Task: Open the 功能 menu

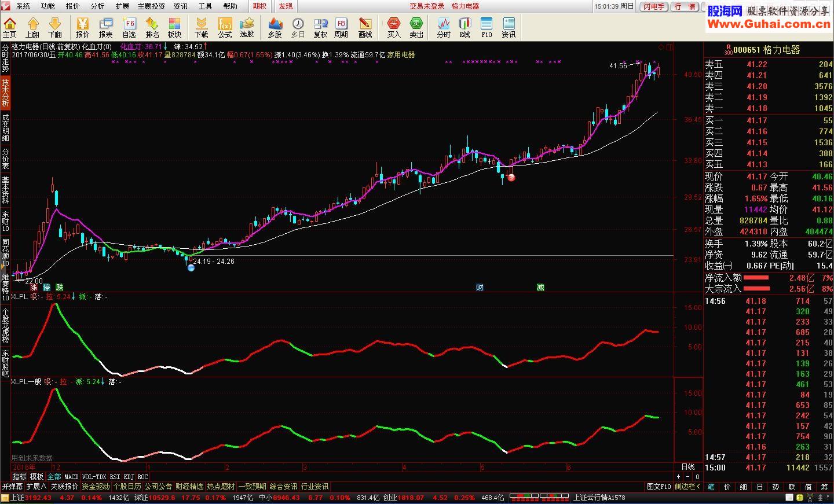Action: (48, 6)
